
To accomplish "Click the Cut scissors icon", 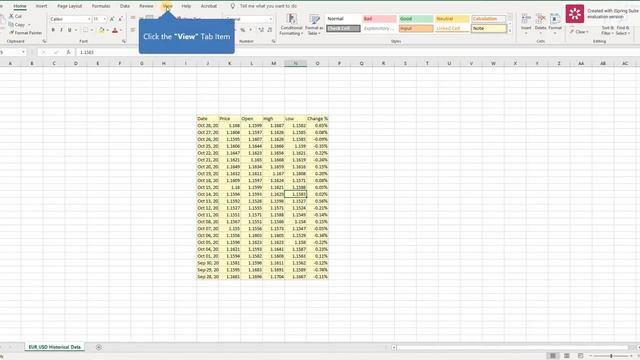I will pos(11,16).
